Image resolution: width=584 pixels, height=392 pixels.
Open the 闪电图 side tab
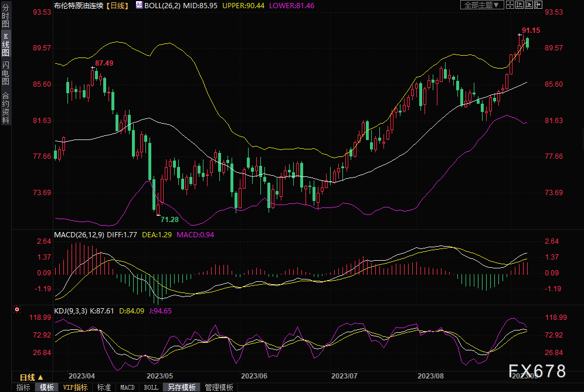[x=5, y=73]
